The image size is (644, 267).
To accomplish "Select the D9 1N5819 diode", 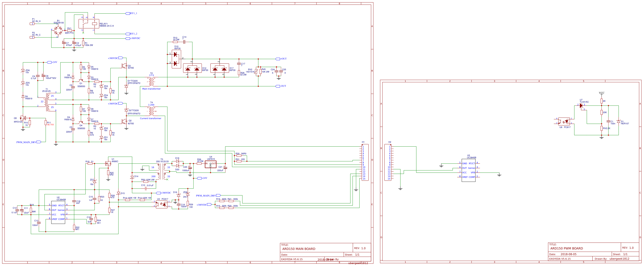I will [23, 97].
